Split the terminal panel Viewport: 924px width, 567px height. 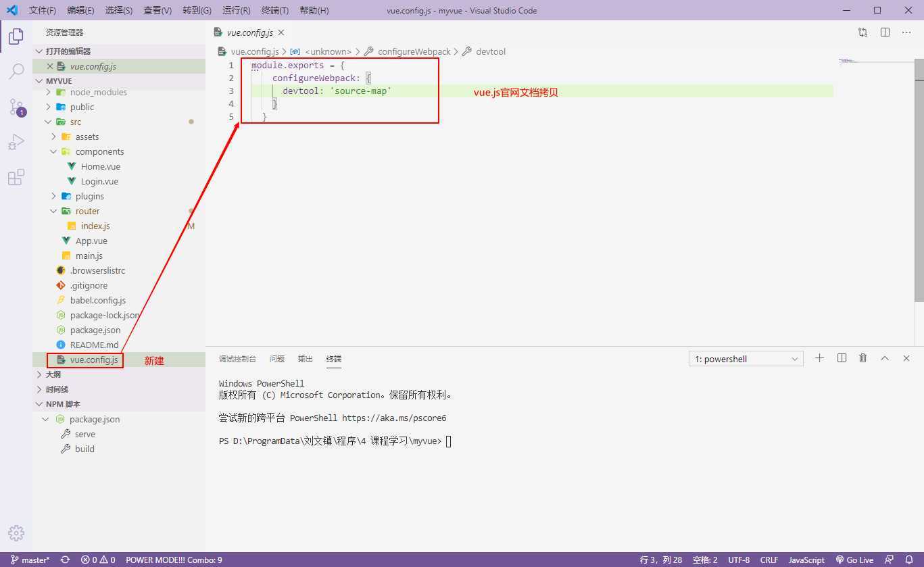(x=842, y=358)
